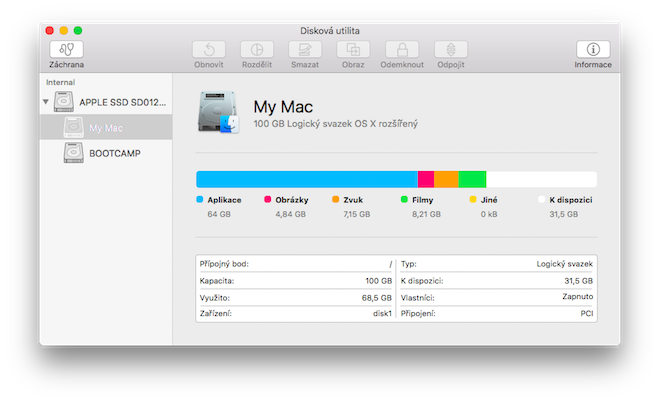Click the 100 GB Logický svazek subtitle
Viewport: 660px width, 402px height.
(335, 124)
